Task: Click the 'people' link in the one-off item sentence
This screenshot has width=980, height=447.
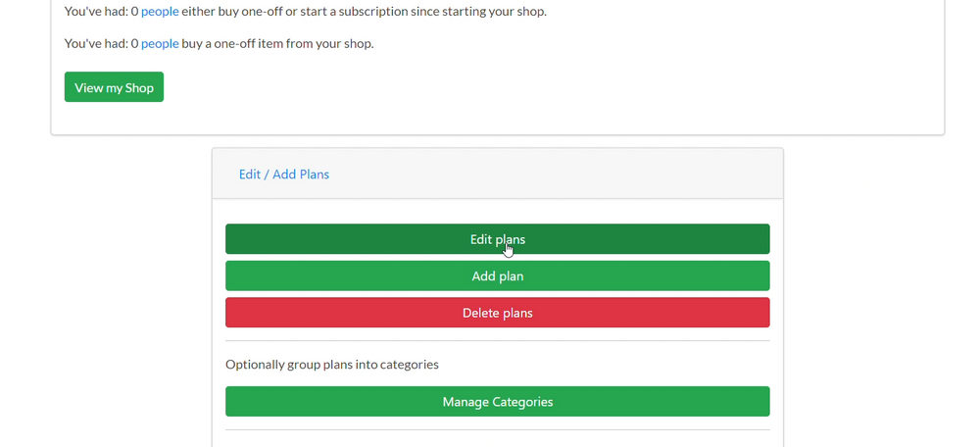Action: [160, 44]
